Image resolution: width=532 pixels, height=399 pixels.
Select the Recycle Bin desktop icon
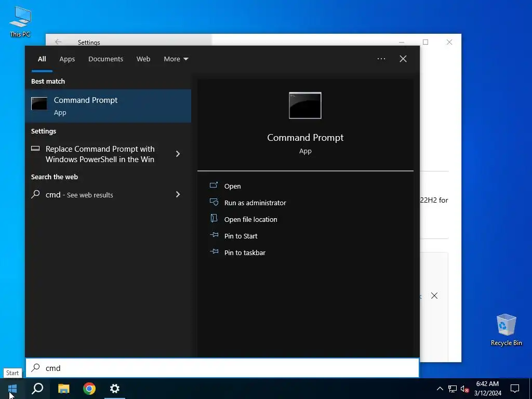coord(506,330)
